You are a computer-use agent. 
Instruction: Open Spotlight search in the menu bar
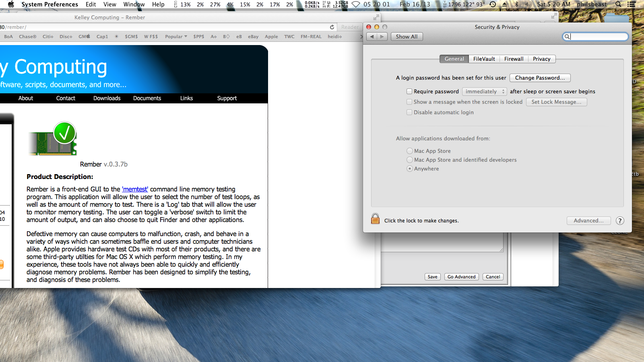coord(618,4)
